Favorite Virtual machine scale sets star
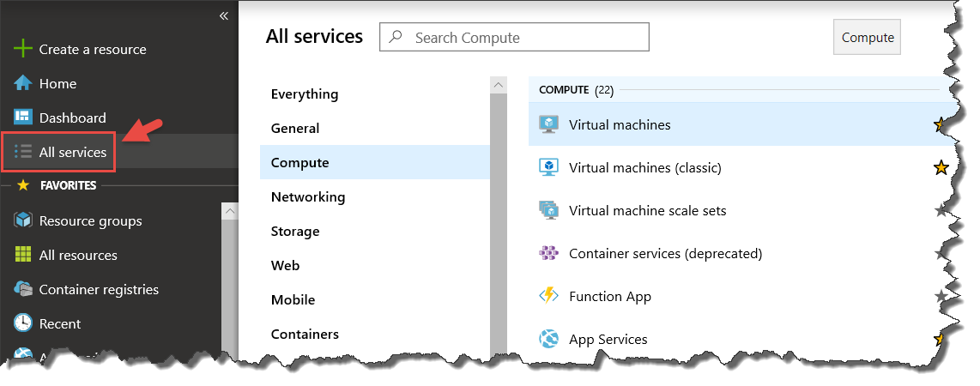Image resolution: width=980 pixels, height=386 pixels. point(941,210)
